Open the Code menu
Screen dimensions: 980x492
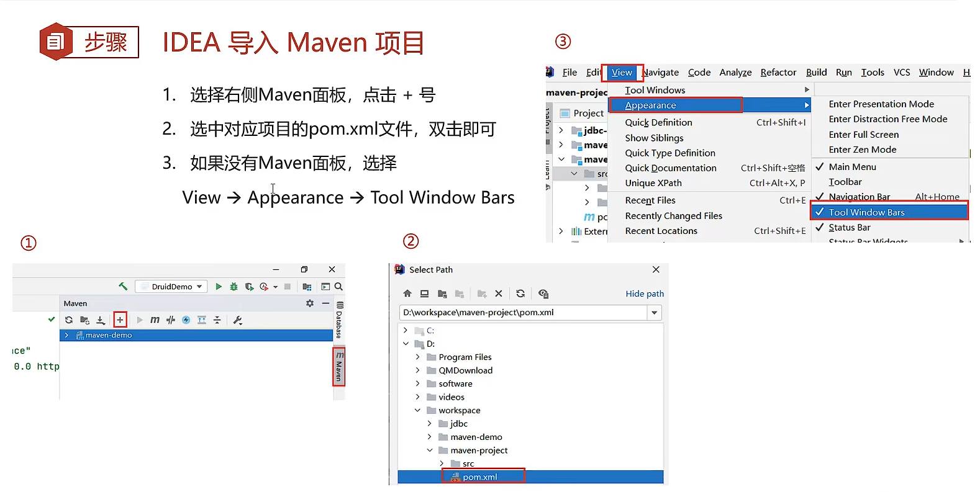(x=699, y=73)
